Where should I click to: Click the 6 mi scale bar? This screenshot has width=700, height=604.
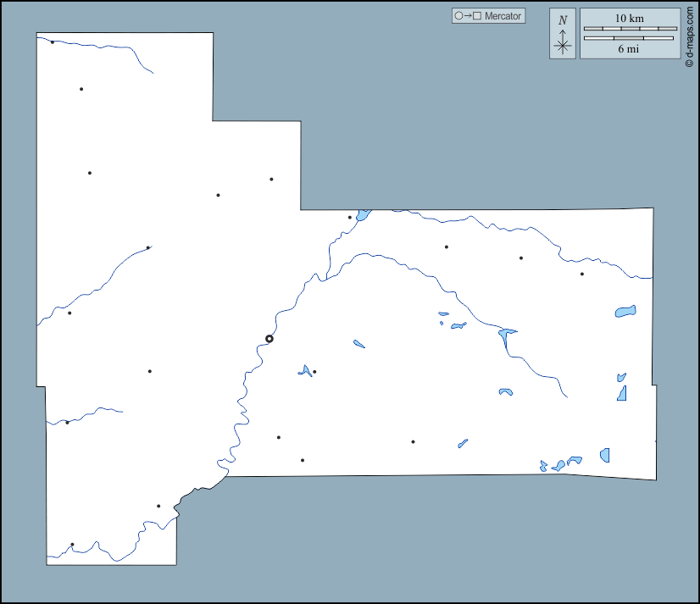[x=630, y=38]
